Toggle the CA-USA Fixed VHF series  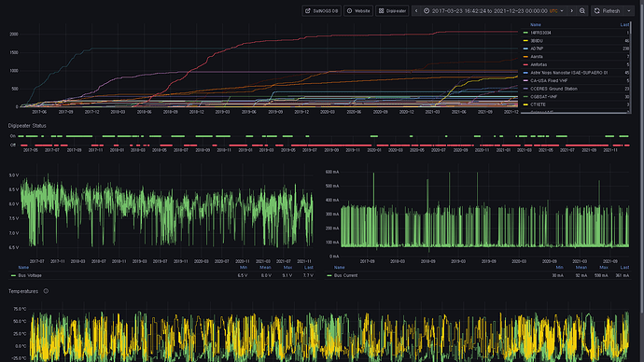(x=549, y=80)
